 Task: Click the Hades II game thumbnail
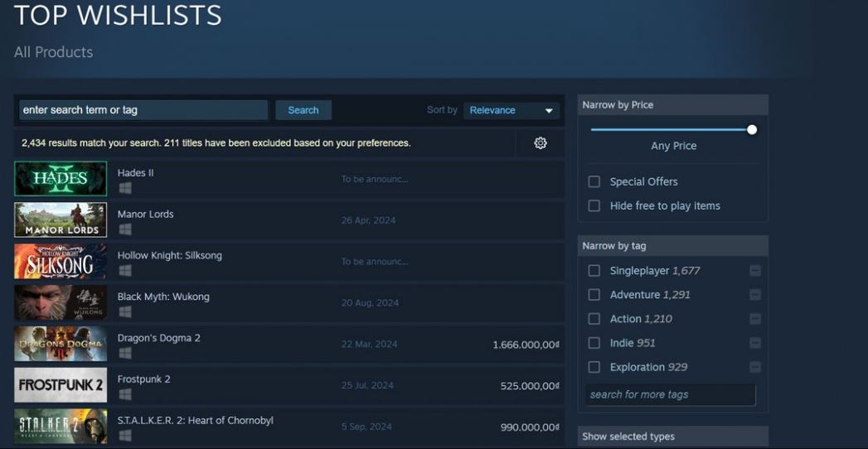pyautogui.click(x=61, y=179)
